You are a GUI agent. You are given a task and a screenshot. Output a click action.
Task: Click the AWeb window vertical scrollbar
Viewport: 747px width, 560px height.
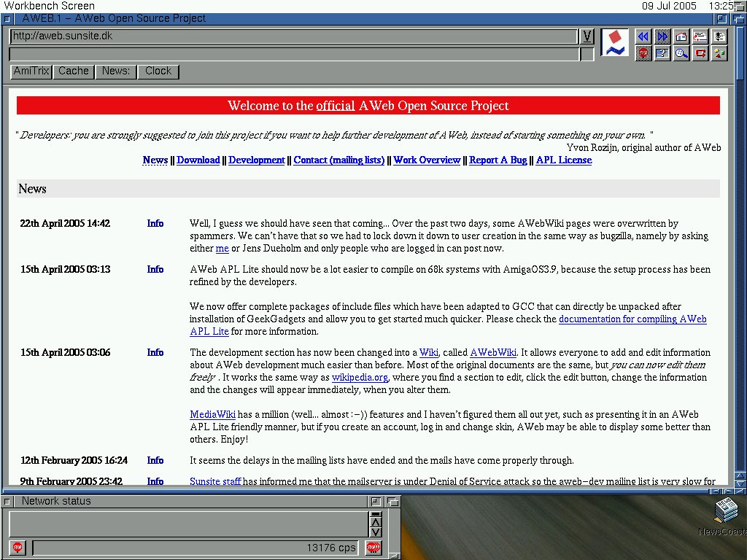(x=740, y=248)
